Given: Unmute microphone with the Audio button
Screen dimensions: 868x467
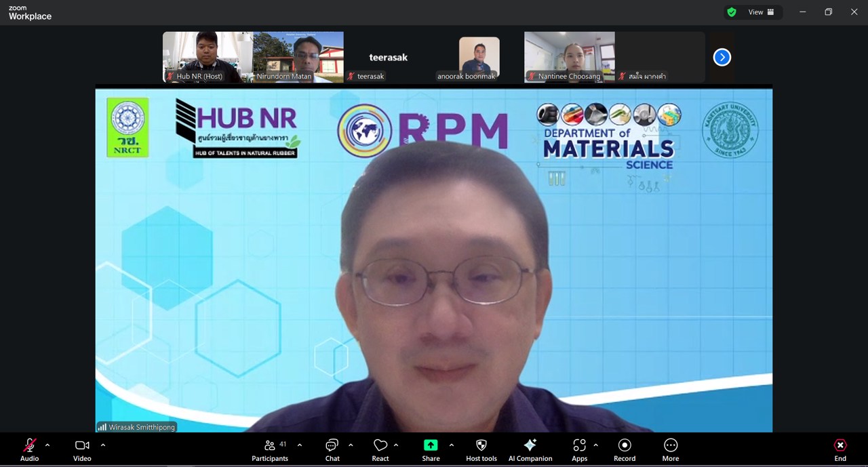Looking at the screenshot, I should tap(29, 449).
